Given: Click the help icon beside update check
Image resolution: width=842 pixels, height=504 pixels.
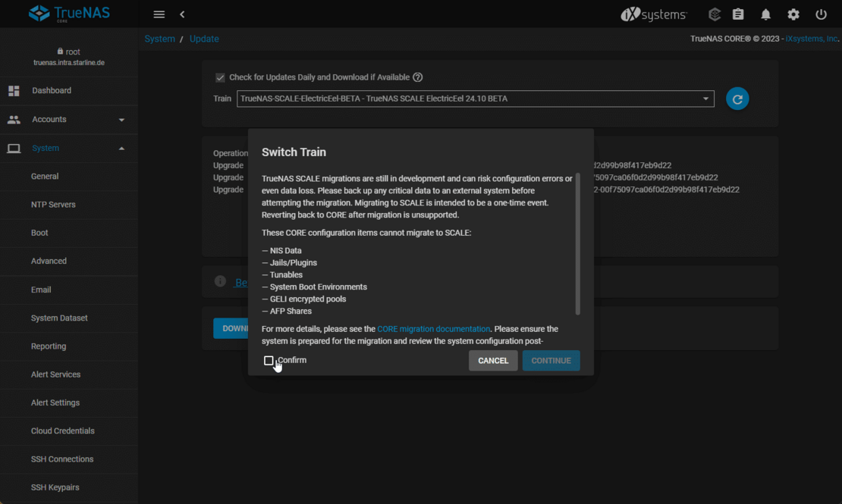Looking at the screenshot, I should coord(418,77).
